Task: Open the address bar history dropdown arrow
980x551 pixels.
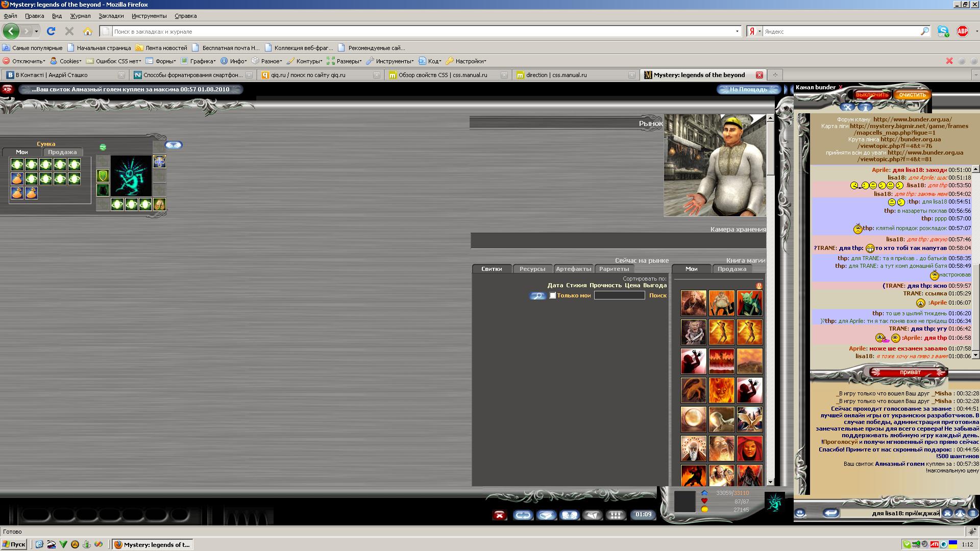Action: tap(737, 31)
